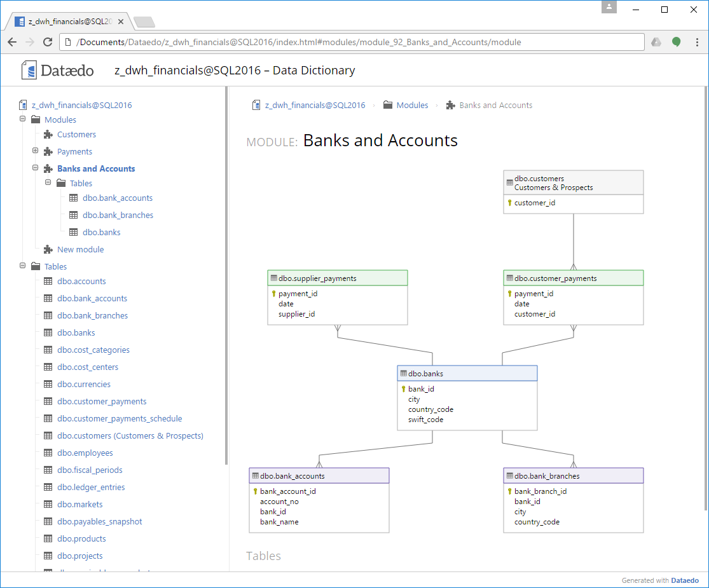
Task: Click dbo.bank_branches entity header in diagram
Action: (x=574, y=475)
